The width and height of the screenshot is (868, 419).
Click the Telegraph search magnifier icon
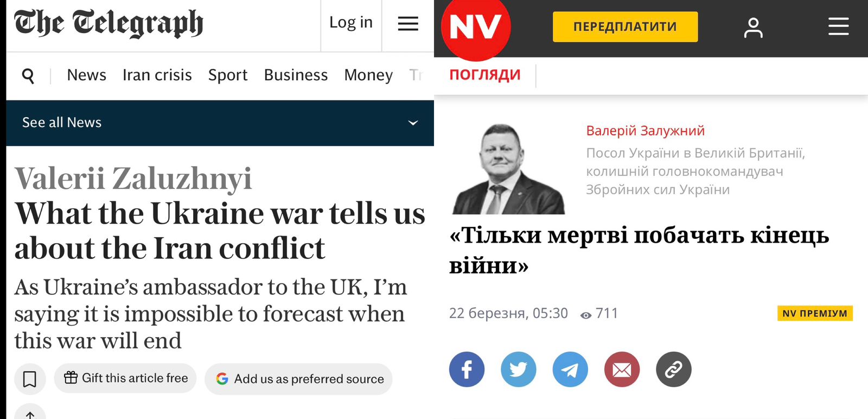coord(28,75)
